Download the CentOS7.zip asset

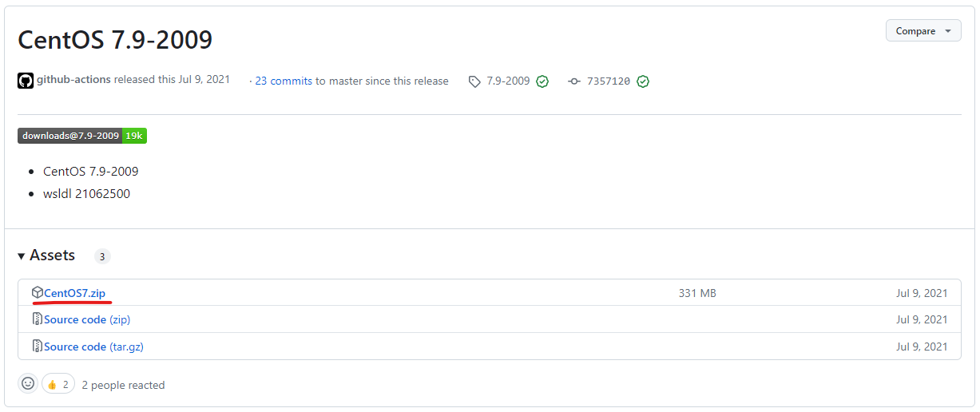(74, 293)
